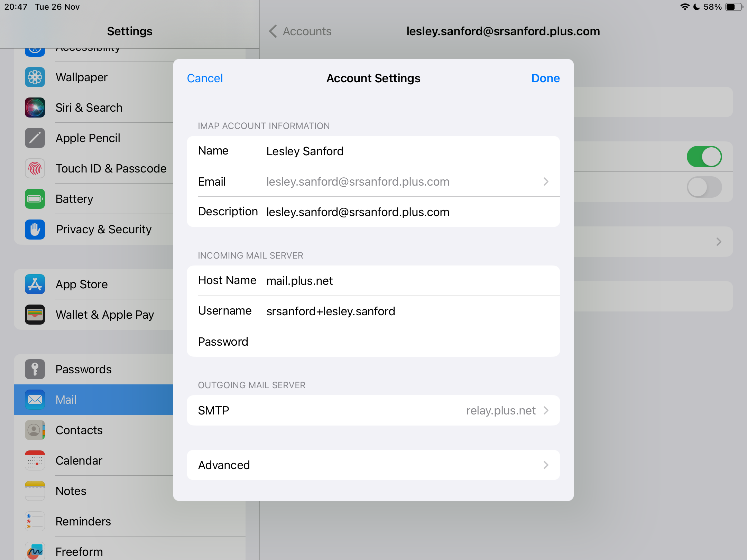Tap the Do Not Disturb moon icon
This screenshot has width=747, height=560.
(697, 7)
